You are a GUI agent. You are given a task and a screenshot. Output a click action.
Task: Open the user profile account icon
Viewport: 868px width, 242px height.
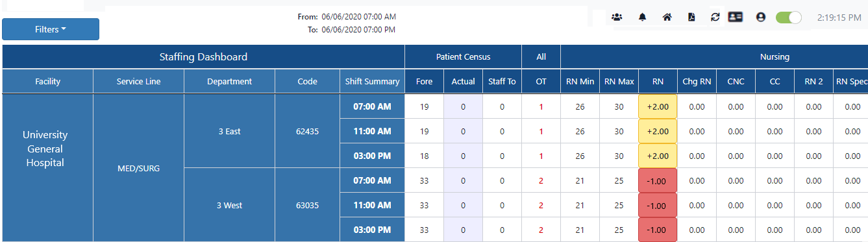click(761, 18)
